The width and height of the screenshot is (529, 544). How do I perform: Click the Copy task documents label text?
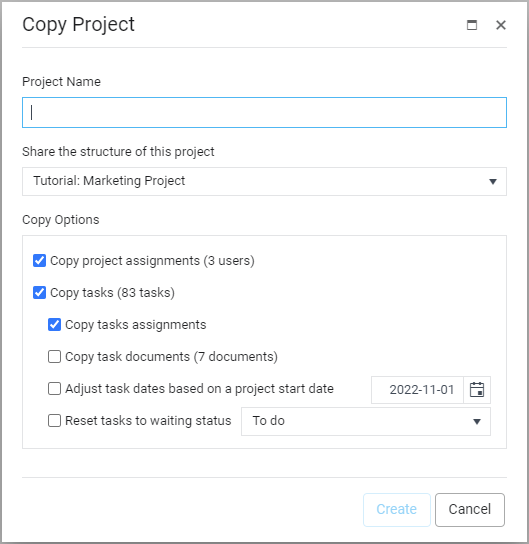pos(171,357)
